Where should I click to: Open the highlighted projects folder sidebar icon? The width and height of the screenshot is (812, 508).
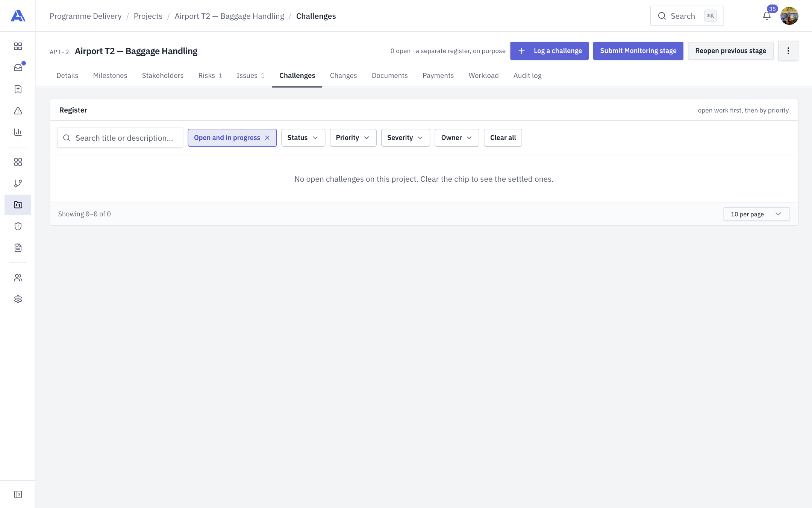coord(18,205)
